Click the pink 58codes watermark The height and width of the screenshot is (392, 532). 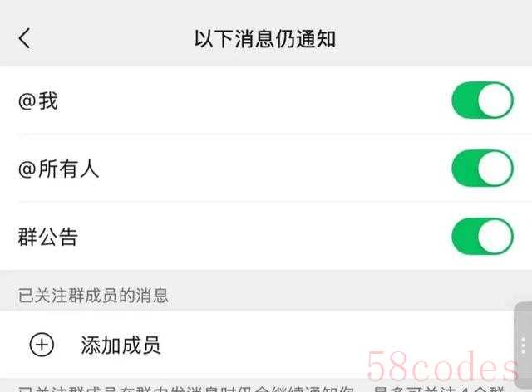pyautogui.click(x=442, y=366)
